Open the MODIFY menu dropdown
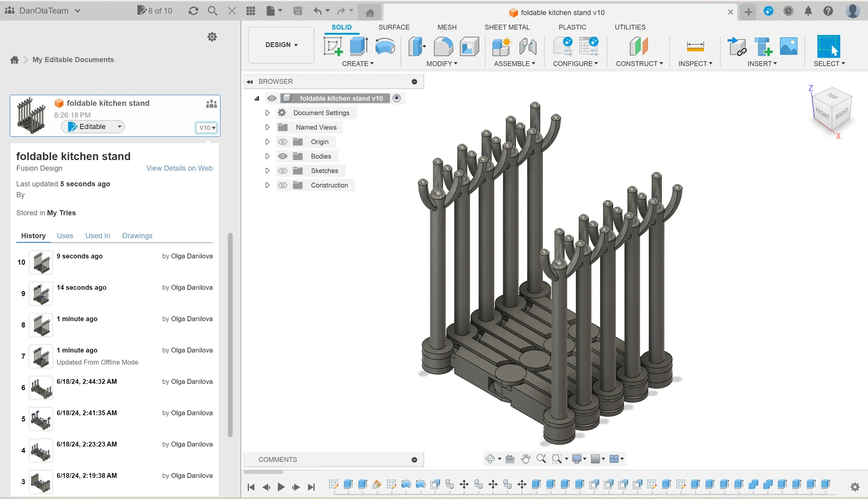Image resolution: width=868 pixels, height=499 pixels. coord(442,64)
